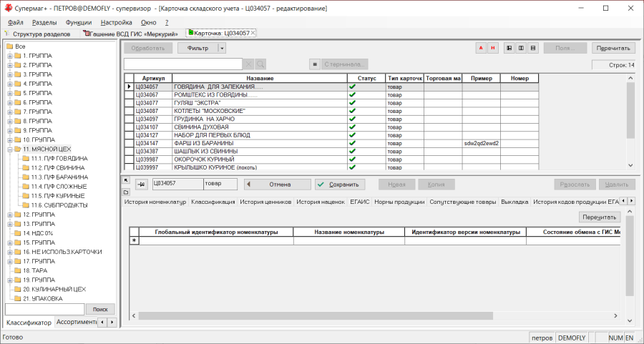Expand the 12. ГРУППА tree node
Screen dimensions: 644x344
coord(9,215)
